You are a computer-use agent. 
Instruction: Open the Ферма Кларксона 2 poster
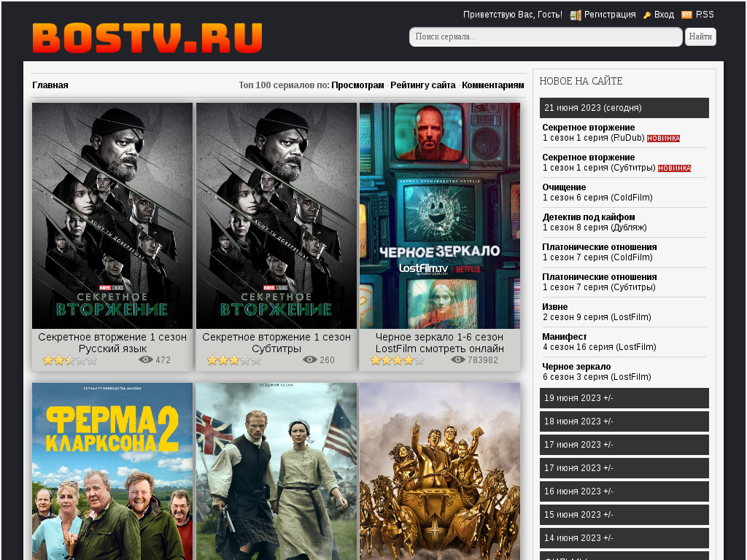(112, 472)
